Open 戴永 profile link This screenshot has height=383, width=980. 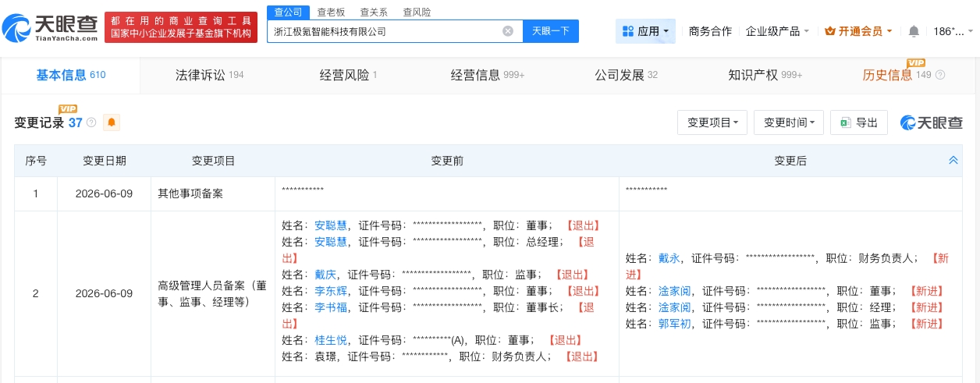pos(669,258)
